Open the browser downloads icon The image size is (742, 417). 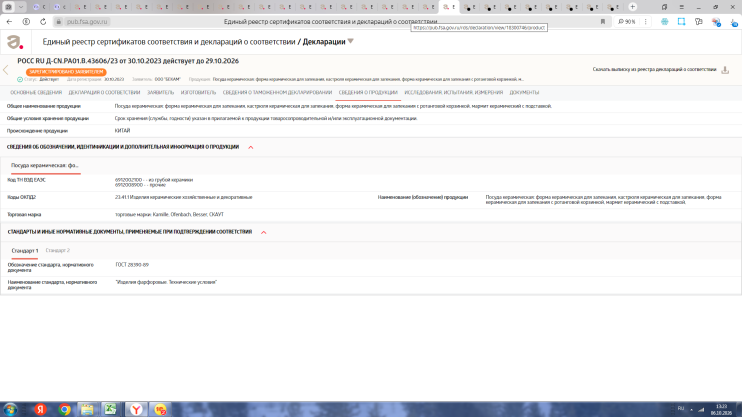(x=734, y=22)
